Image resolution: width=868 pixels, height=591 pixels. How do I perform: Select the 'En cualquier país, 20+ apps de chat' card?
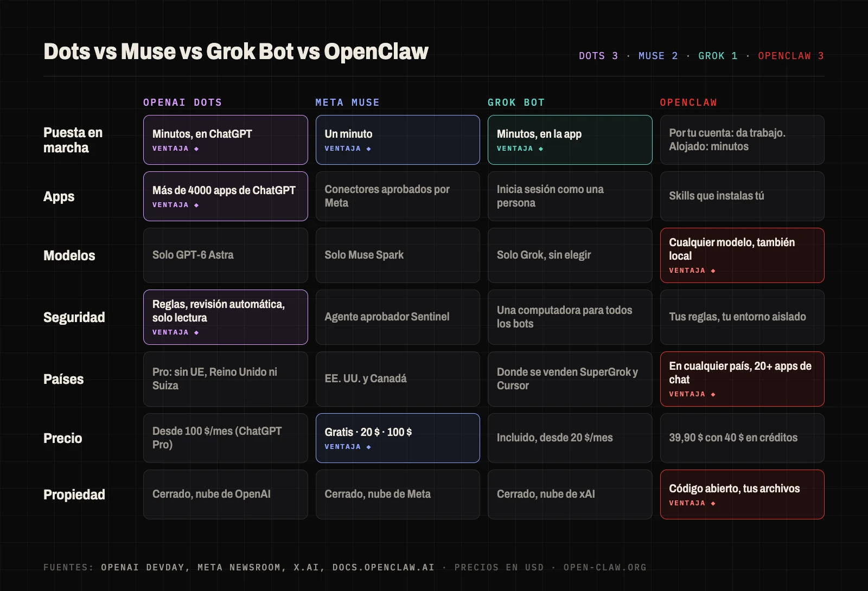(742, 379)
